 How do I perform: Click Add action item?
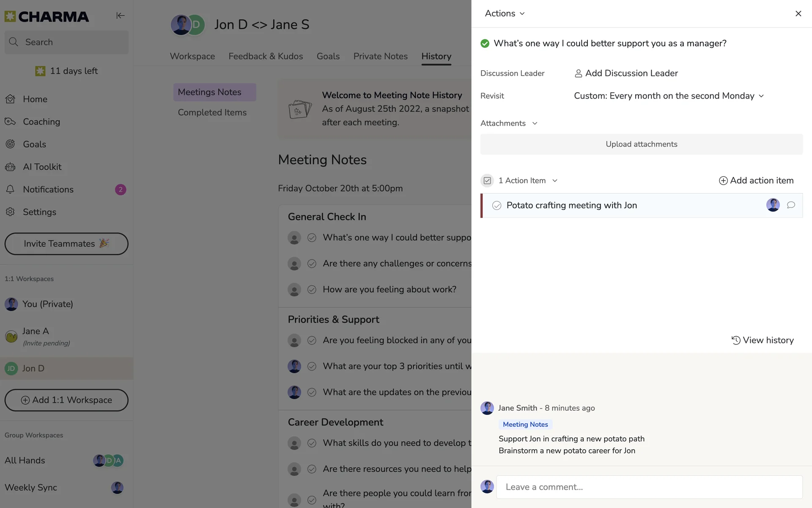tap(756, 181)
